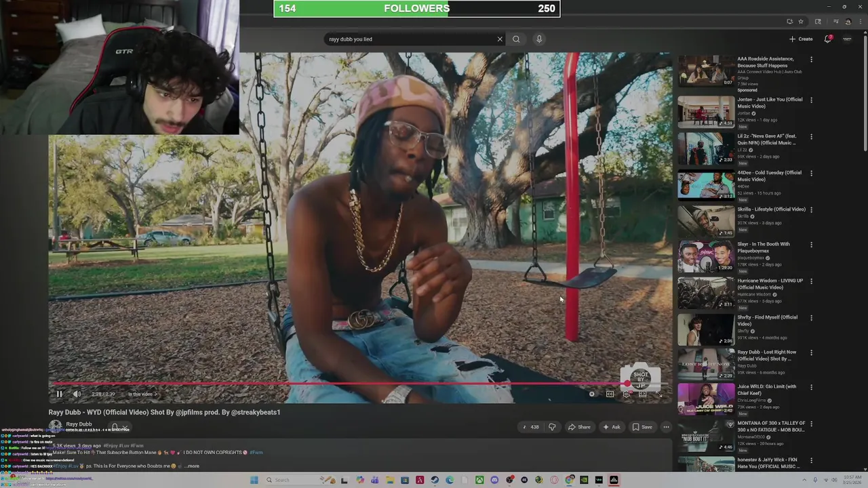Open AAA Roadside Assistance video thumbnail
Screen dimensions: 868x488
click(x=706, y=70)
